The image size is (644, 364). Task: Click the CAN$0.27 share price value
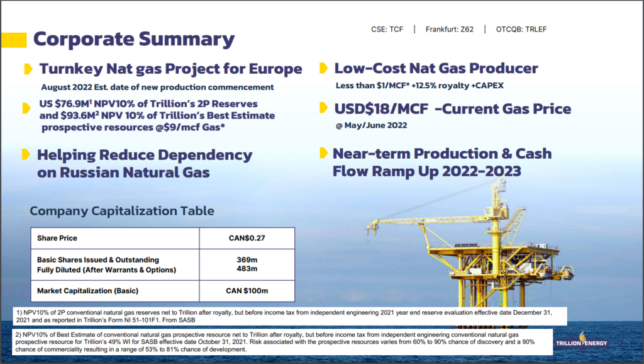click(x=247, y=238)
